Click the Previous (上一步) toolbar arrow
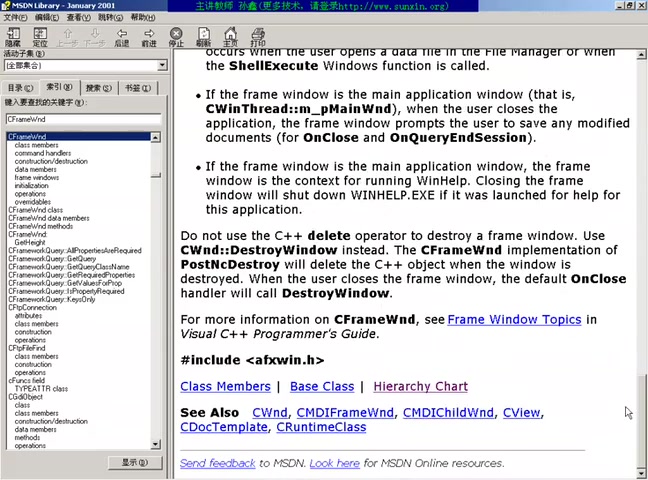 click(x=67, y=37)
